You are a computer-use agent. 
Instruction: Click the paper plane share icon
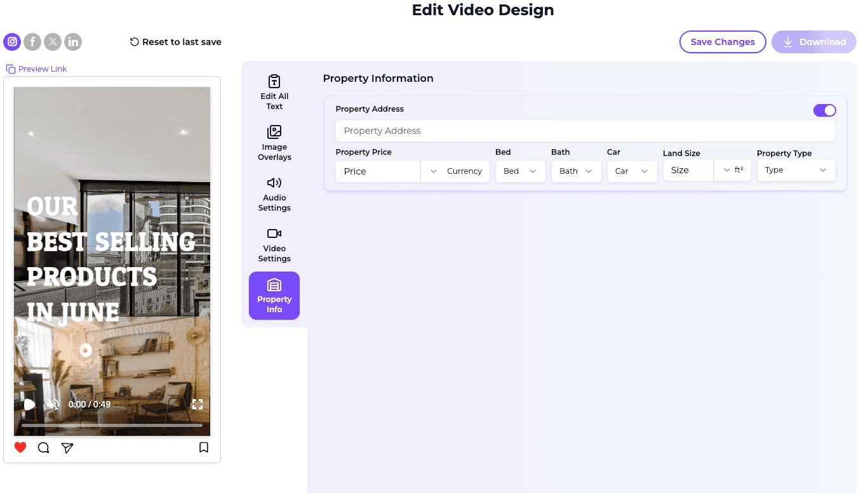point(67,448)
